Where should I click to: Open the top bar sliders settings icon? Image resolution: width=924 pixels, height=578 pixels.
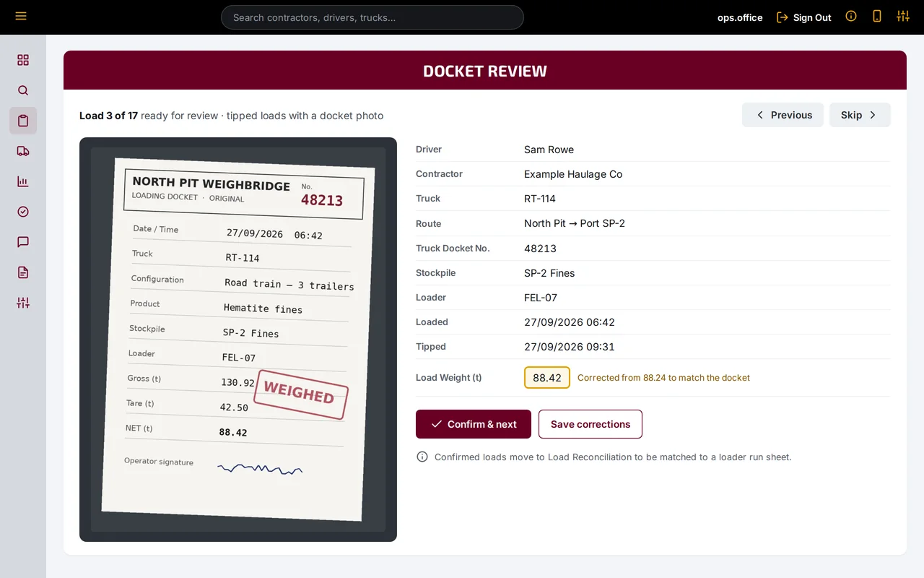tap(903, 16)
